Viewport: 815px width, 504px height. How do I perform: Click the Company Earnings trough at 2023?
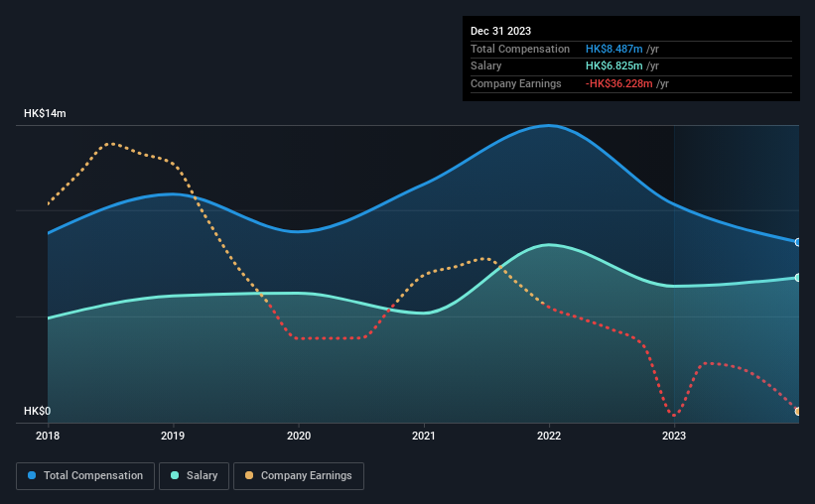pos(674,415)
